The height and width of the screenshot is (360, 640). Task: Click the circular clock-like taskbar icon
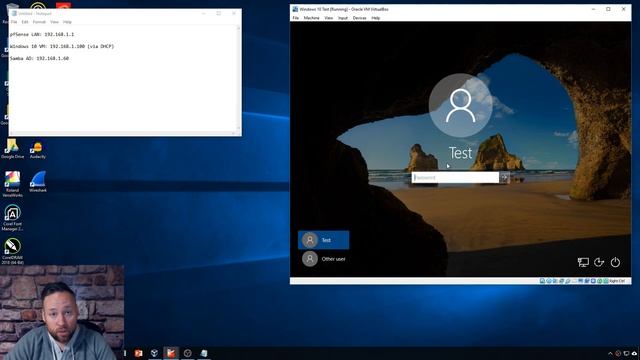(187, 353)
